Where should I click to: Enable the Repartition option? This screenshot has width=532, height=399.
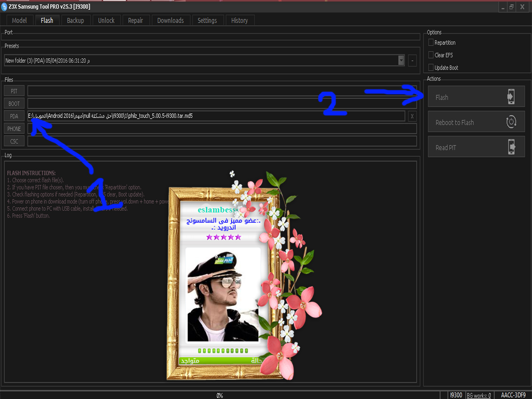(431, 43)
